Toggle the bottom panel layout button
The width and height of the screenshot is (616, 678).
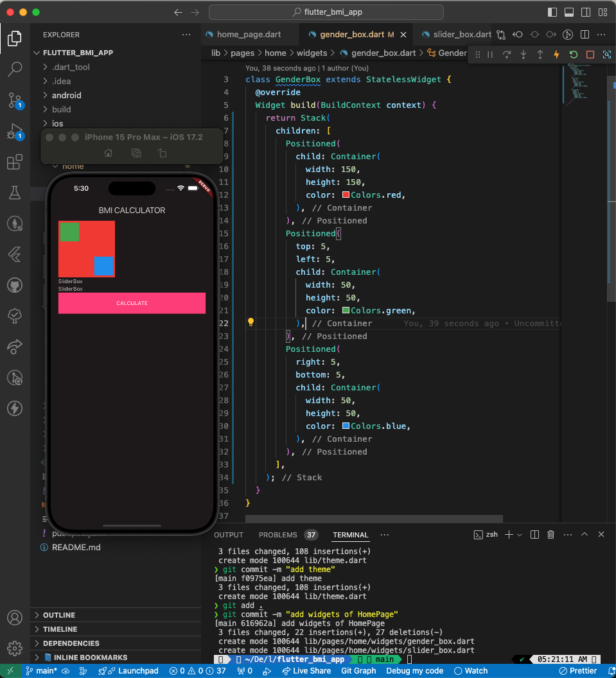[x=569, y=12]
